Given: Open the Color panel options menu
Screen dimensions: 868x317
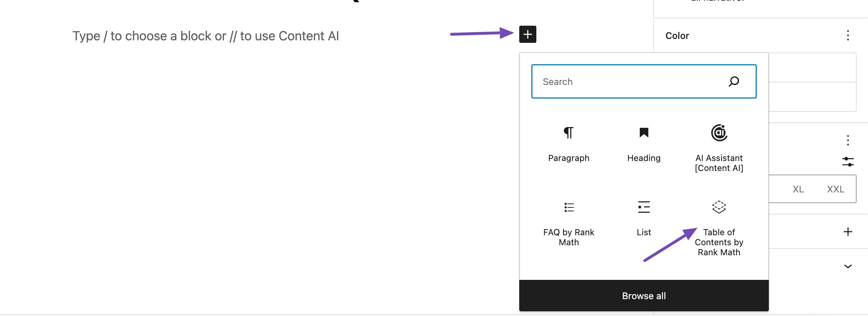Looking at the screenshot, I should [848, 35].
